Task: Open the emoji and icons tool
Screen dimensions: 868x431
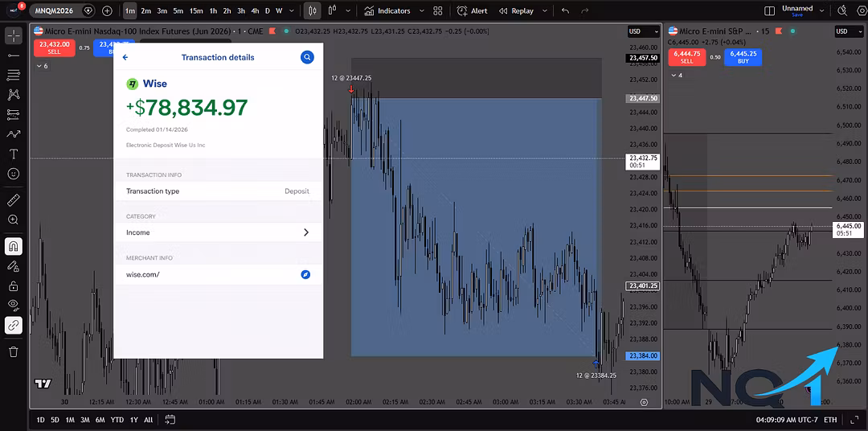Action: click(14, 174)
